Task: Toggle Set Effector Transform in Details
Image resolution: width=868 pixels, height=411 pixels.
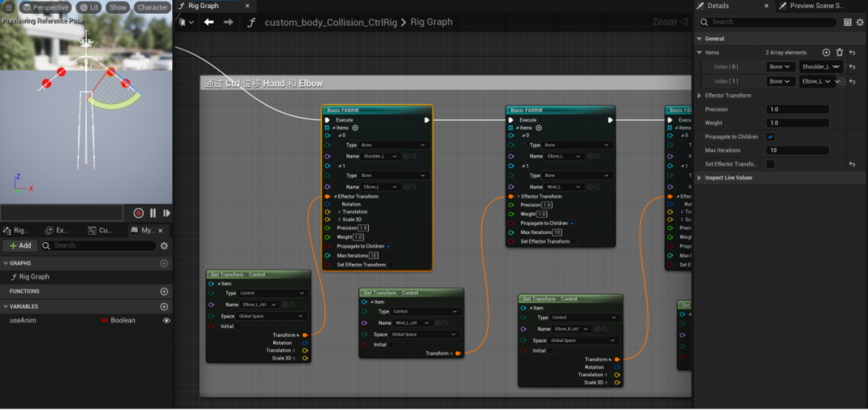Action: (771, 165)
